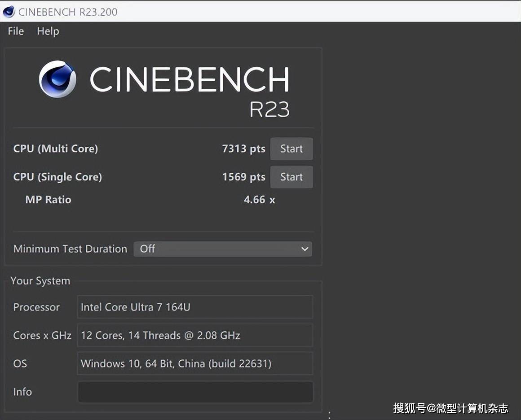Click the dropdown chevron beside Off

[x=305, y=249]
